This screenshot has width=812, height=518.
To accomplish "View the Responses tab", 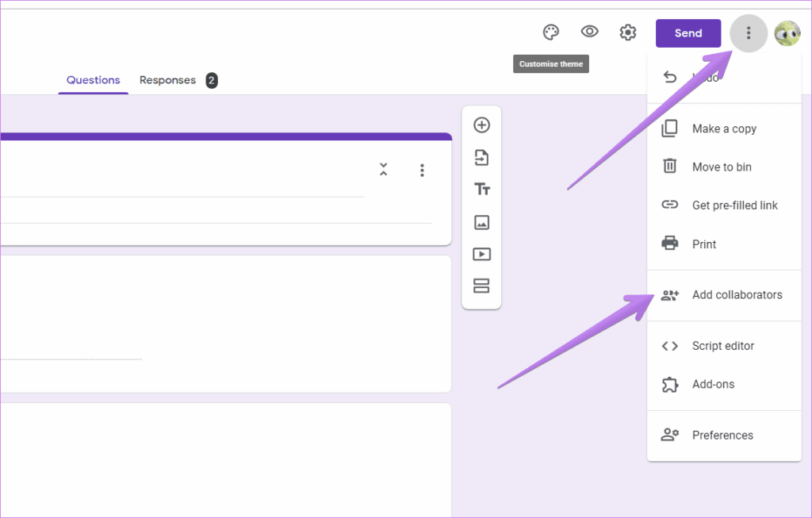I will tap(167, 79).
